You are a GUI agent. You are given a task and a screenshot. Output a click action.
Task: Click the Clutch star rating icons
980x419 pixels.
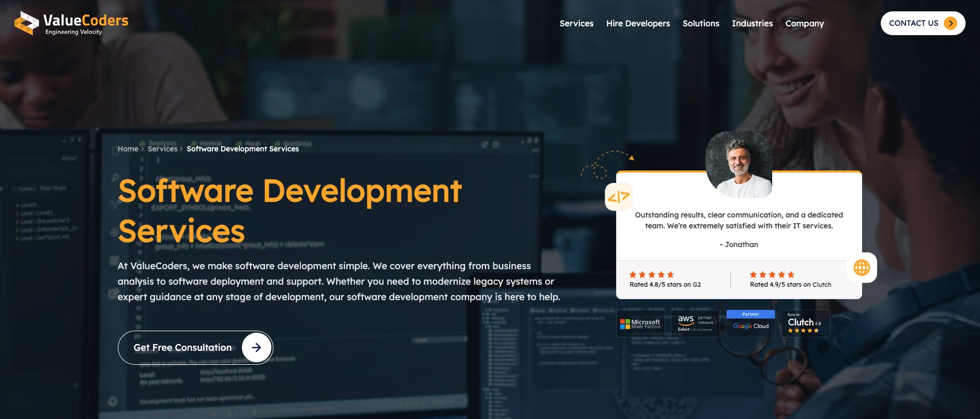coord(772,275)
